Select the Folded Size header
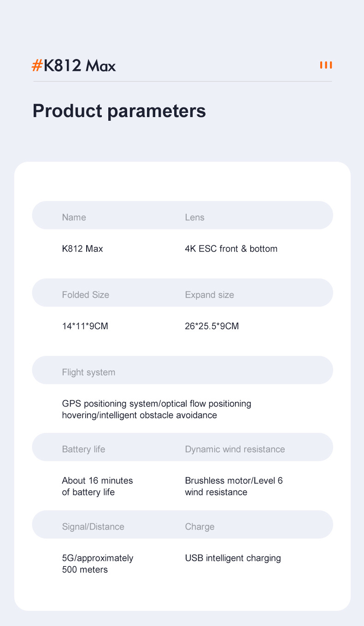Image resolution: width=364 pixels, height=626 pixels. 85,295
